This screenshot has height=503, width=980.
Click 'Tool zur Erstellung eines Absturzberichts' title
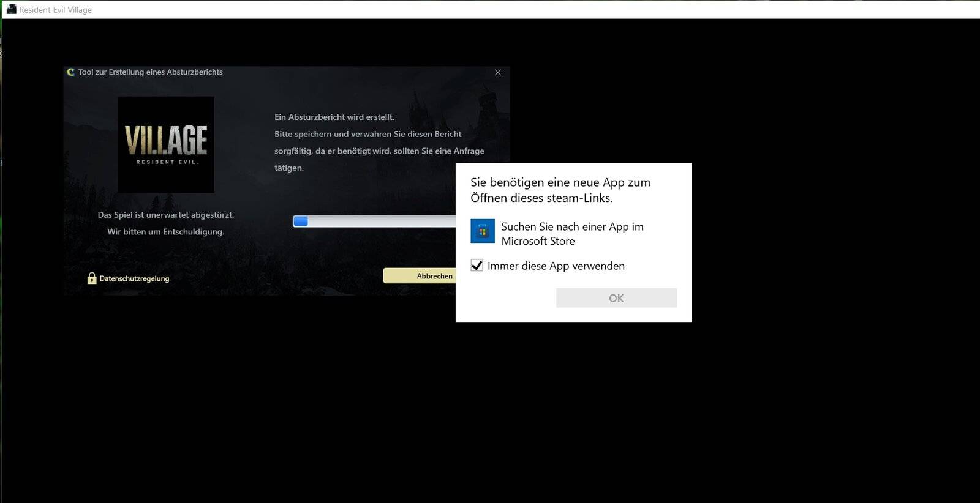[x=151, y=72]
